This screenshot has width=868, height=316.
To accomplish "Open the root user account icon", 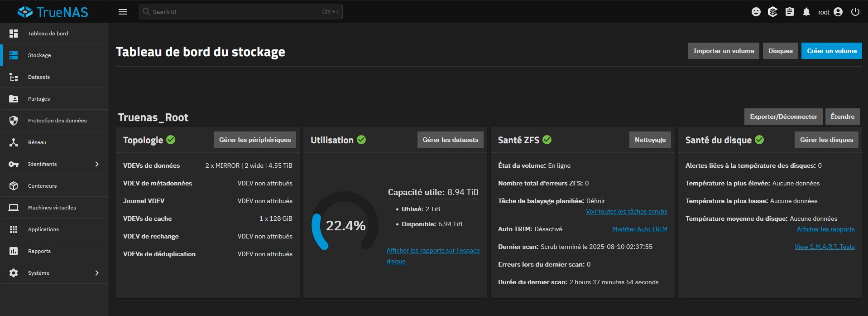I will [838, 12].
